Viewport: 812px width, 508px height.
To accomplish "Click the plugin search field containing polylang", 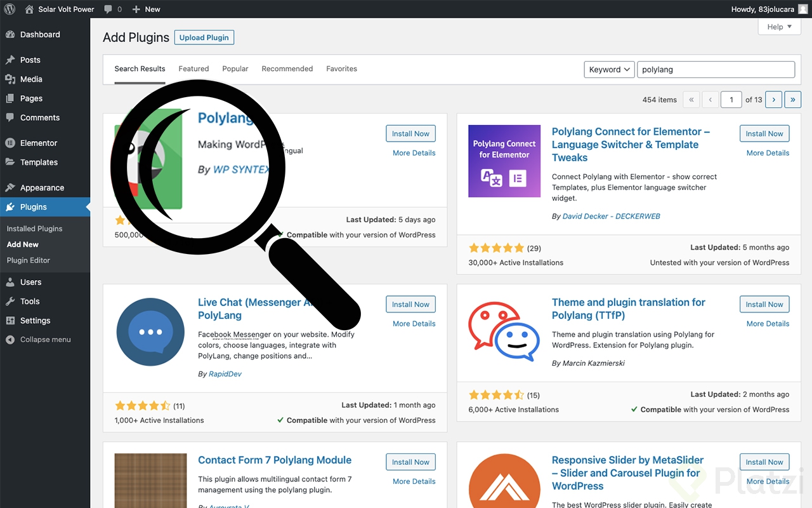I will 716,70.
